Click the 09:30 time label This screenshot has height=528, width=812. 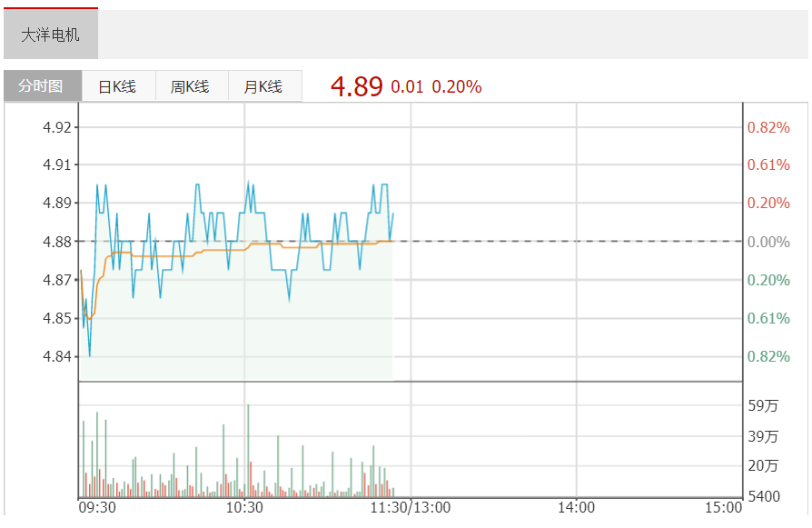[97, 507]
